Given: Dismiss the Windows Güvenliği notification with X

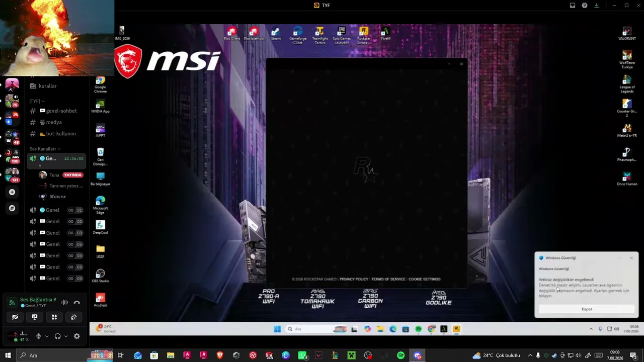Looking at the screenshot, I should click(631, 258).
